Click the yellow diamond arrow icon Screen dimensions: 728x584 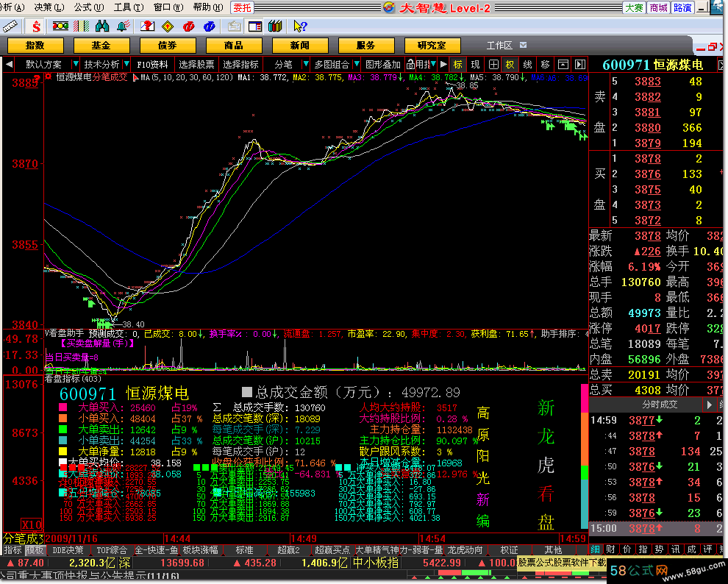click(x=168, y=26)
